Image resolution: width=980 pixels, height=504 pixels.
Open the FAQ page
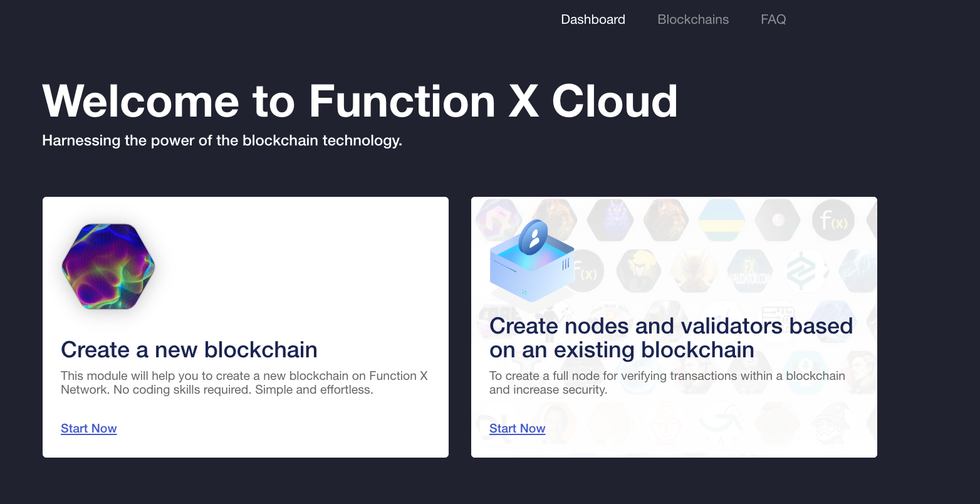point(773,19)
